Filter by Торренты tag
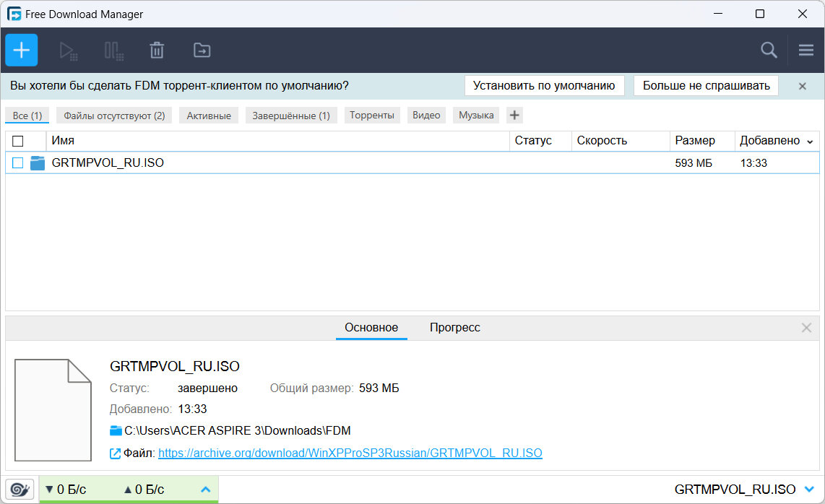This screenshot has width=825, height=504. pyautogui.click(x=372, y=116)
